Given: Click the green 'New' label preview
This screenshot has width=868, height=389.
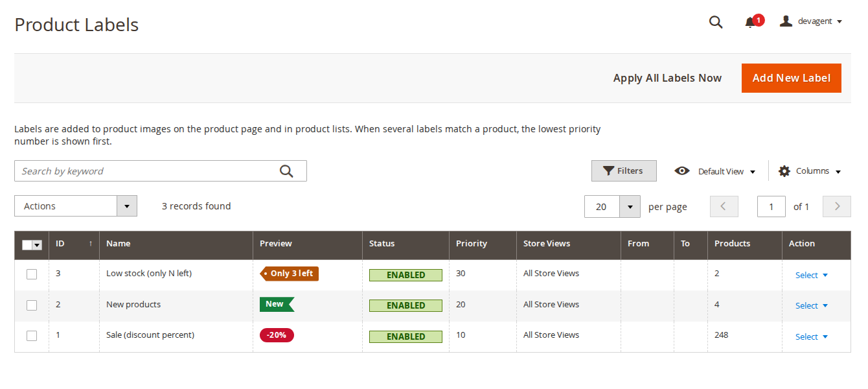Looking at the screenshot, I should 277,304.
